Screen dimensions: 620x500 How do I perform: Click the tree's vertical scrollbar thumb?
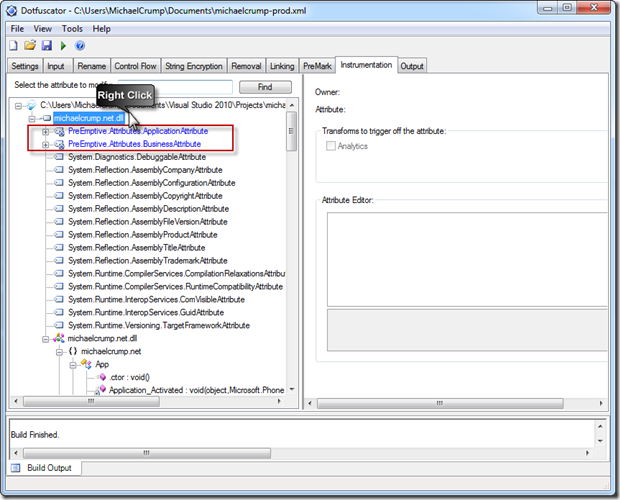(x=291, y=132)
